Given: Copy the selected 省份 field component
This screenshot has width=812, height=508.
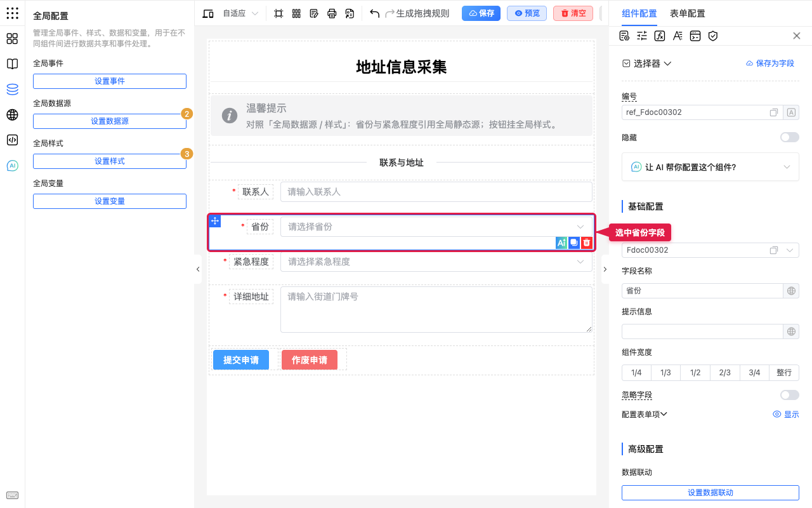Looking at the screenshot, I should (573, 243).
